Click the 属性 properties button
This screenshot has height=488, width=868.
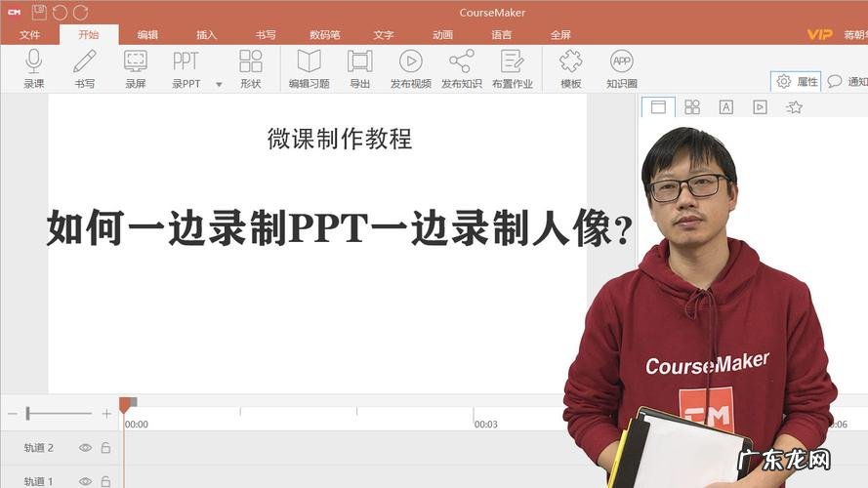point(797,82)
